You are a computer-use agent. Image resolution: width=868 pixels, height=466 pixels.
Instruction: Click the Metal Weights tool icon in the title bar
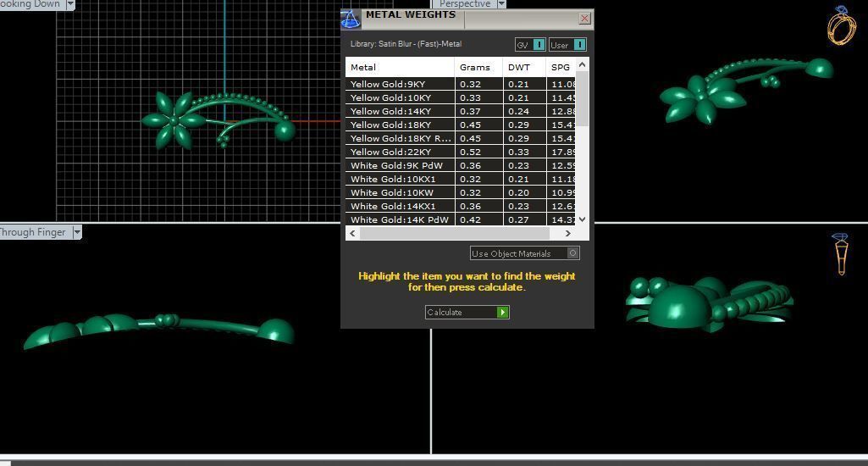[x=351, y=19]
